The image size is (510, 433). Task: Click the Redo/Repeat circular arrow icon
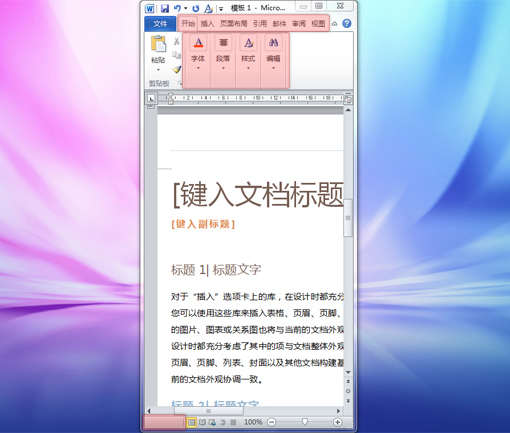196,8
